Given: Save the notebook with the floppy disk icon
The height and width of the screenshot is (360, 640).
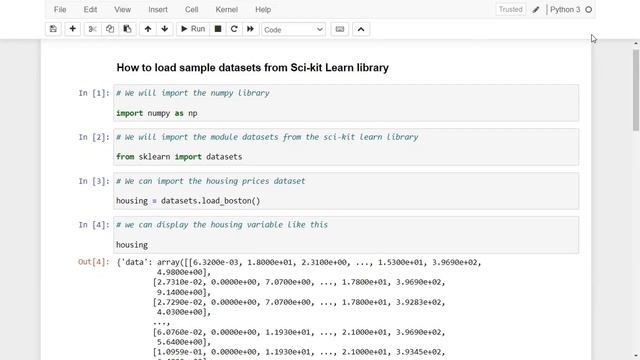Looking at the screenshot, I should pos(53,29).
